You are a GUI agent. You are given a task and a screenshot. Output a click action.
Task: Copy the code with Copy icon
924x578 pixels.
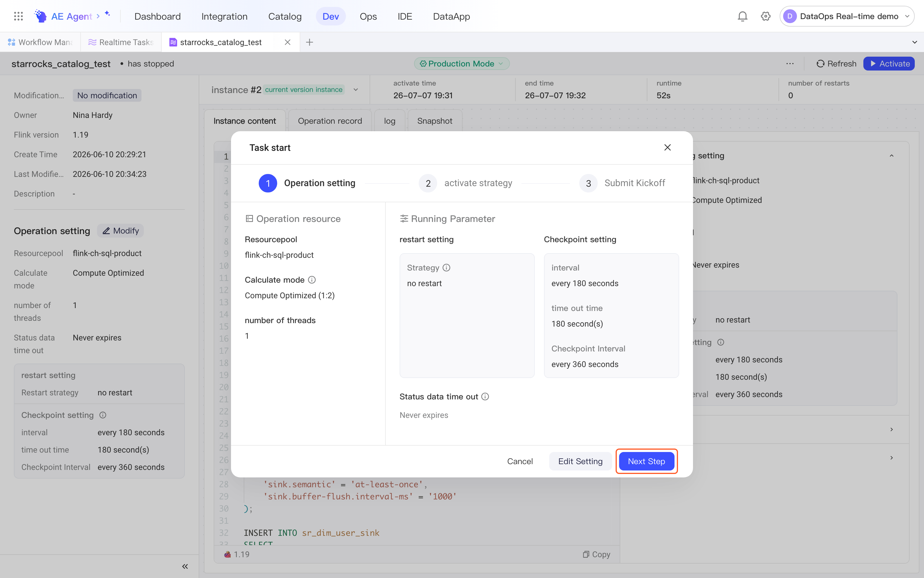pos(596,554)
